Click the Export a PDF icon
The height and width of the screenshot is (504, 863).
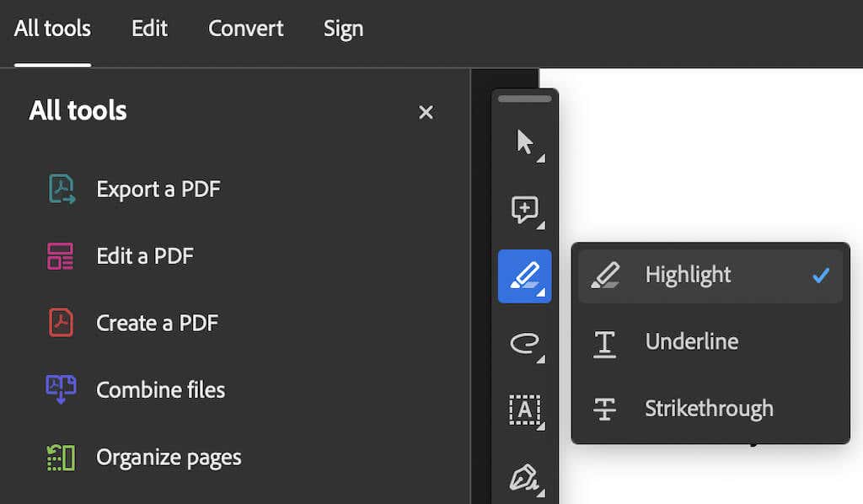(61, 189)
